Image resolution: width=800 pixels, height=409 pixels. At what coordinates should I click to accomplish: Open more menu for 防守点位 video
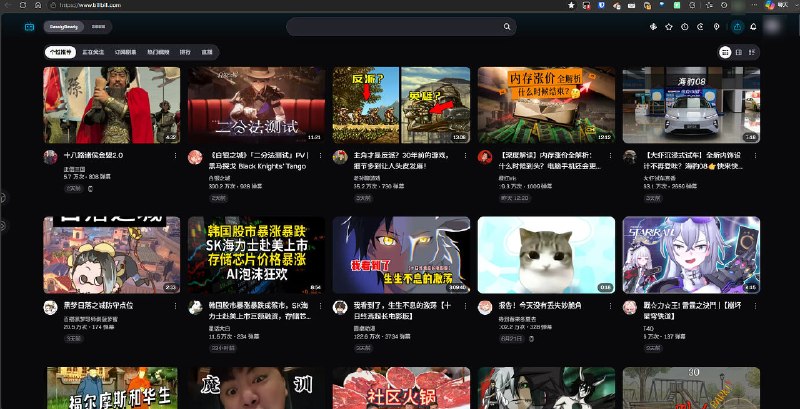[176, 306]
